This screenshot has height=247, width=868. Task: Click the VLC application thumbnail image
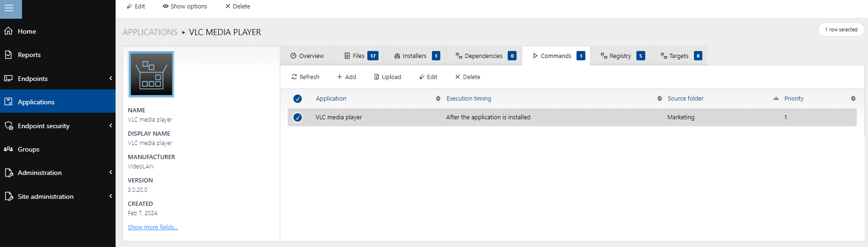[151, 74]
